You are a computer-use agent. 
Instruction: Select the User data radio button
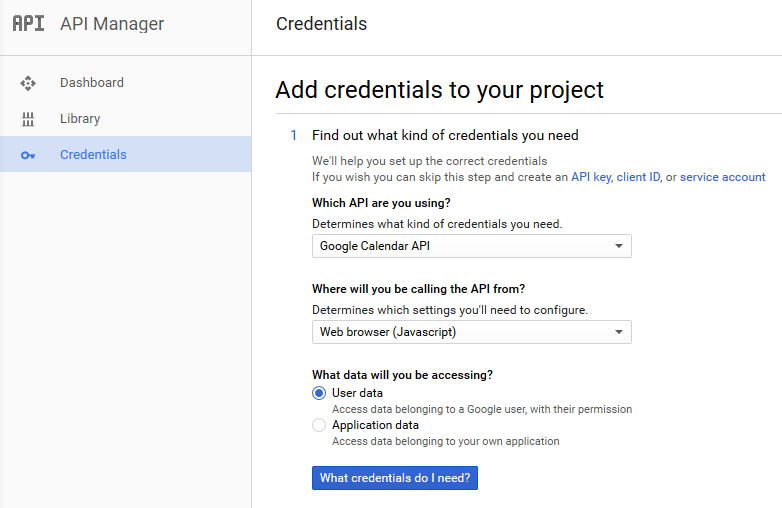[319, 393]
